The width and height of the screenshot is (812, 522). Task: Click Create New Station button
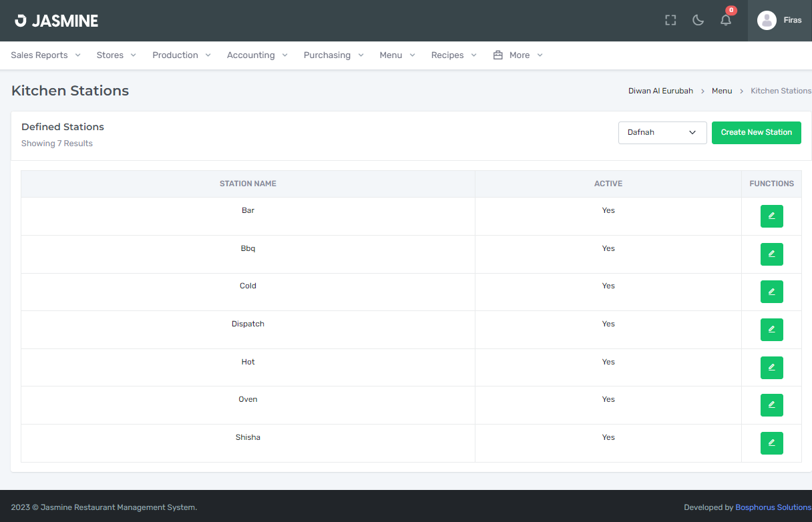757,132
